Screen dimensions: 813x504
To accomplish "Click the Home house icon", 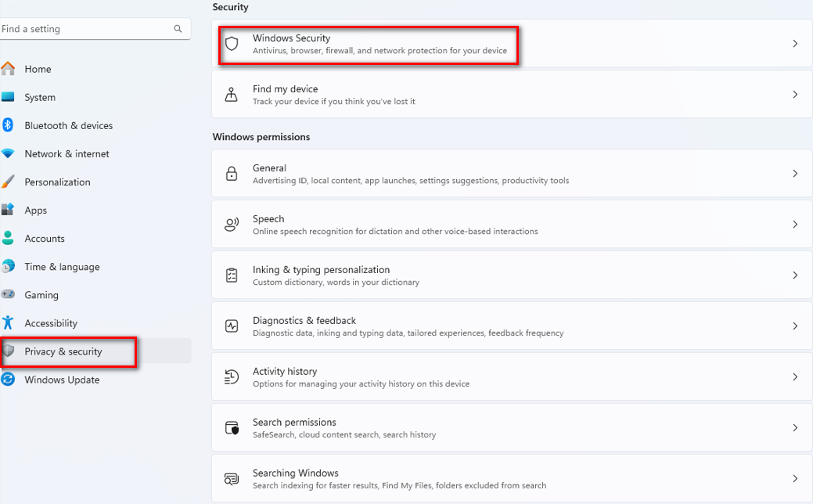I will click(8, 68).
